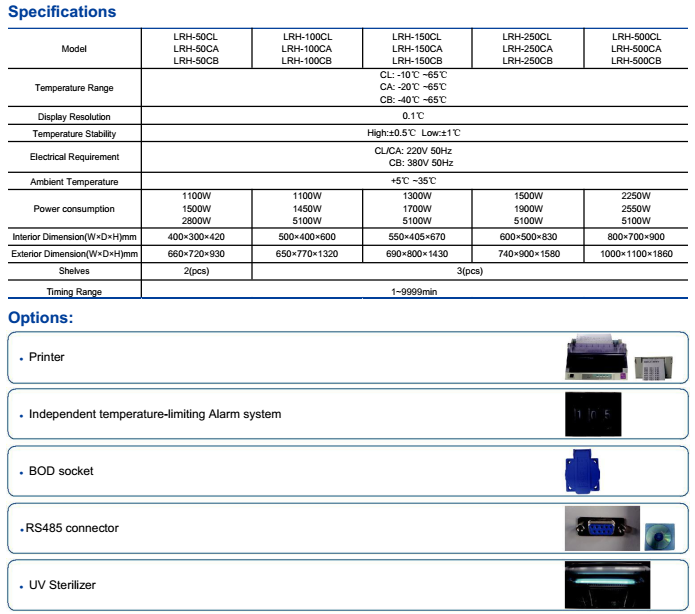This screenshot has width=695, height=614.
Task: Click the Interior Dimension row label
Action: tap(74, 237)
